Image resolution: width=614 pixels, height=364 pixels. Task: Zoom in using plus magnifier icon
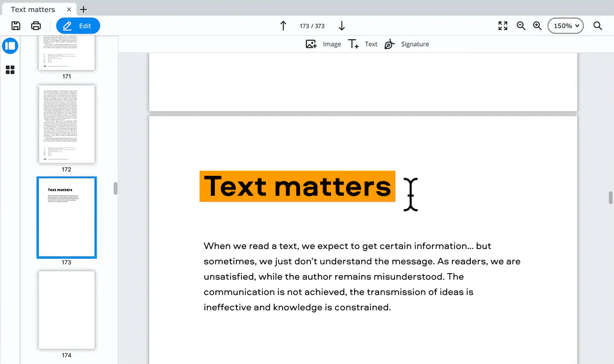click(x=537, y=26)
